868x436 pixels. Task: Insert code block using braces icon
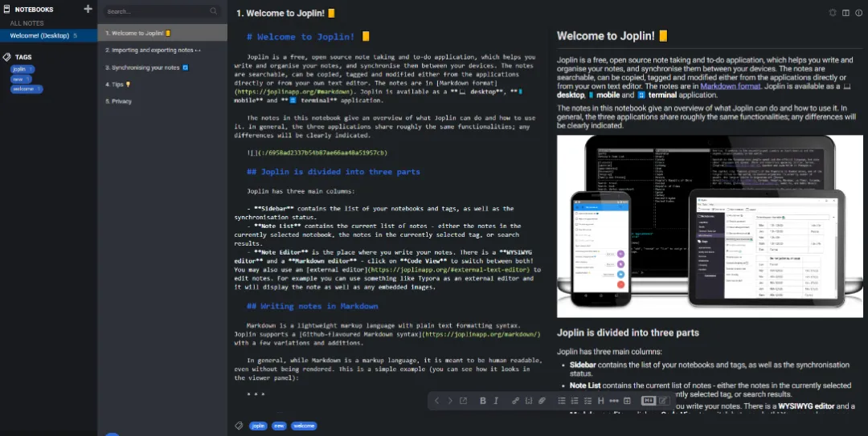click(529, 401)
